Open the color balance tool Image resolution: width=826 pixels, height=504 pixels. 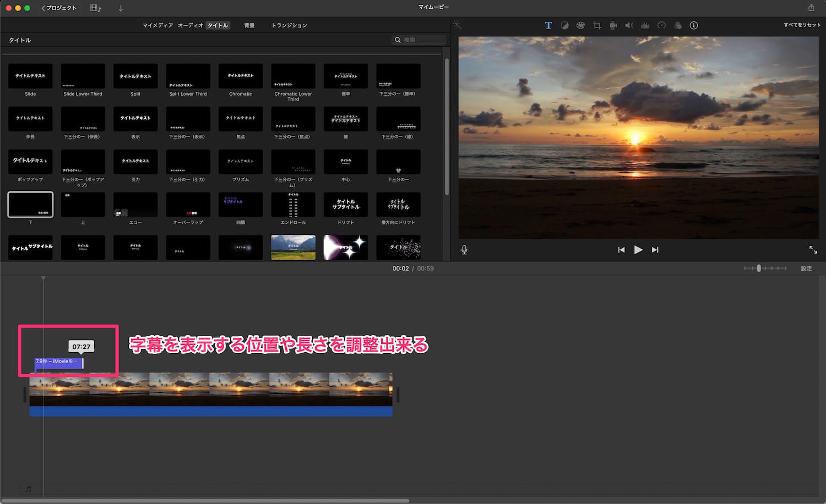point(564,25)
